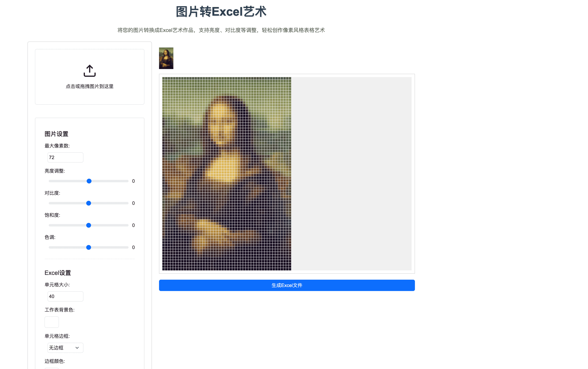Viewport: 588px width, 369px height.
Task: Open the 单元格边框 dropdown showing 无边框
Action: pos(65,348)
